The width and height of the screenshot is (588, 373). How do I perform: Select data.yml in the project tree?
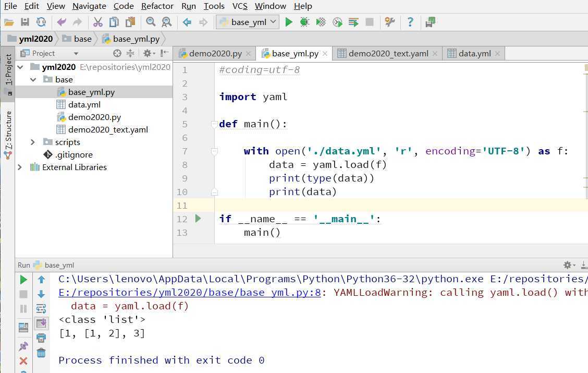pyautogui.click(x=84, y=105)
